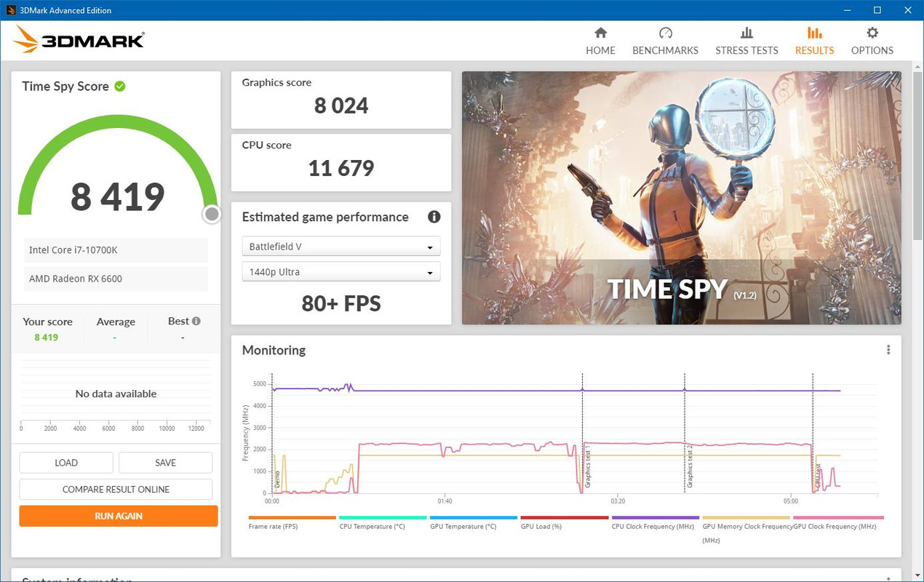Click the SAVE button
This screenshot has height=582, width=924.
pyautogui.click(x=165, y=463)
